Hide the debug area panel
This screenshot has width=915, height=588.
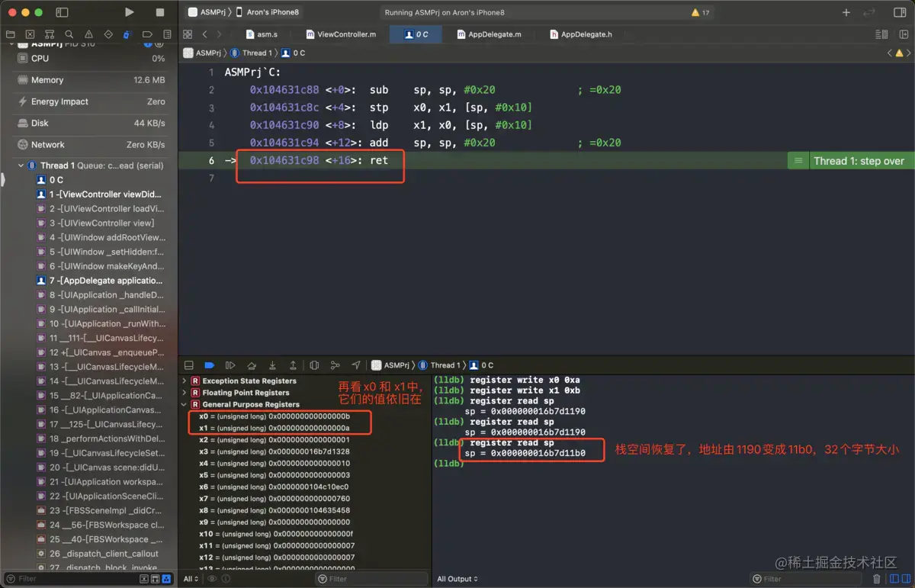[x=188, y=365]
